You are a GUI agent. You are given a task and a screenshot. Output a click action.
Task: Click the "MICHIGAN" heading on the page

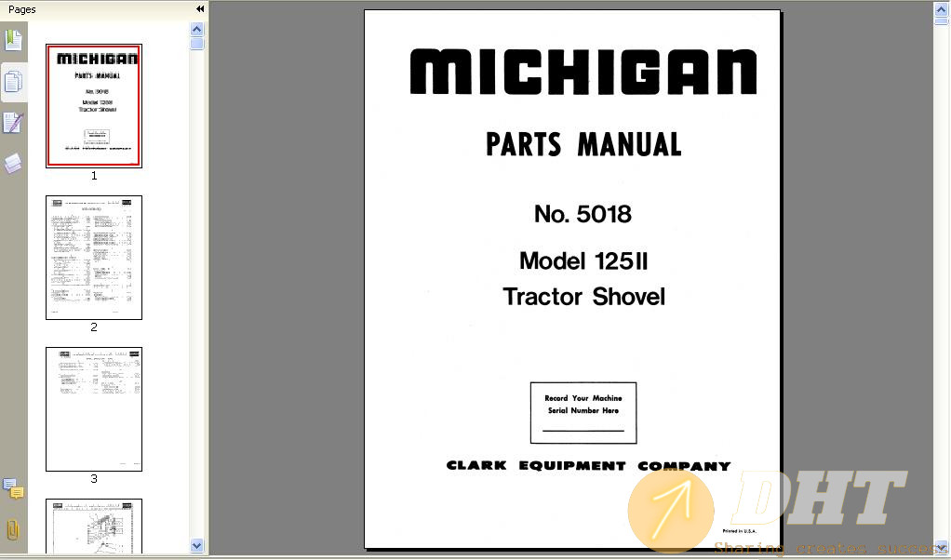tap(583, 72)
